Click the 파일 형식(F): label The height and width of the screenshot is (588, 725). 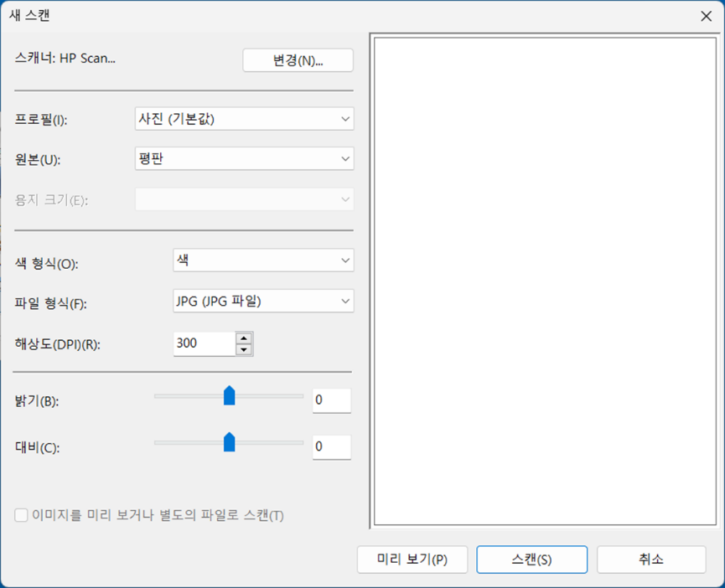pos(51,303)
